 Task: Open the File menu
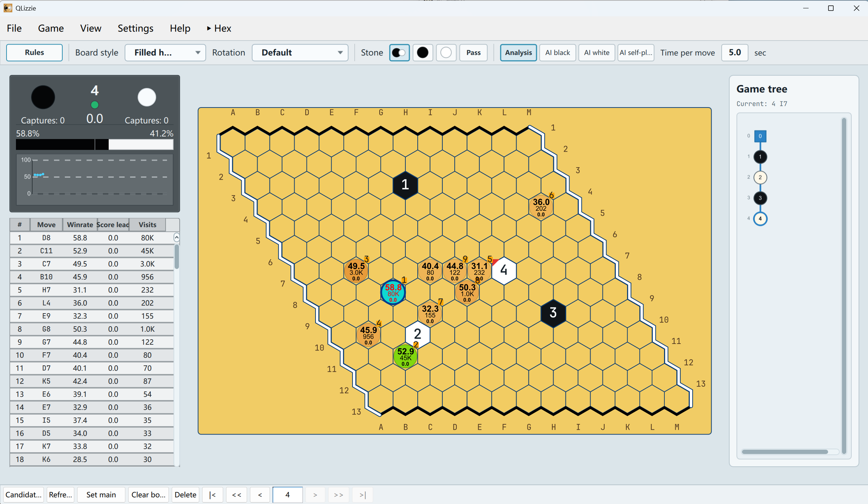tap(14, 28)
